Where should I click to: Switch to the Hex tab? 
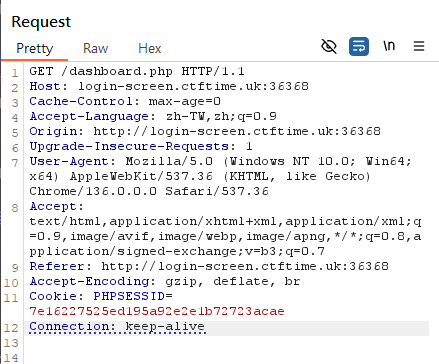[150, 48]
